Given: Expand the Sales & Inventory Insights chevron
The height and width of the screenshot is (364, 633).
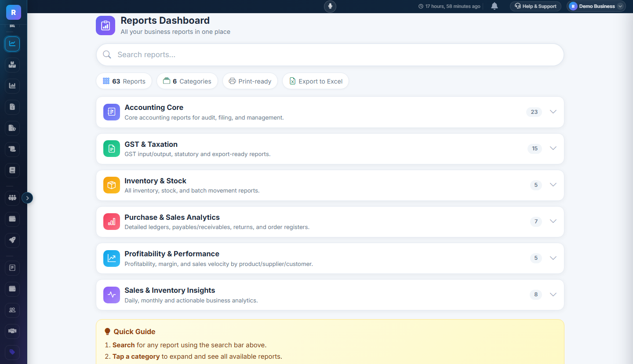Looking at the screenshot, I should pyautogui.click(x=553, y=294).
